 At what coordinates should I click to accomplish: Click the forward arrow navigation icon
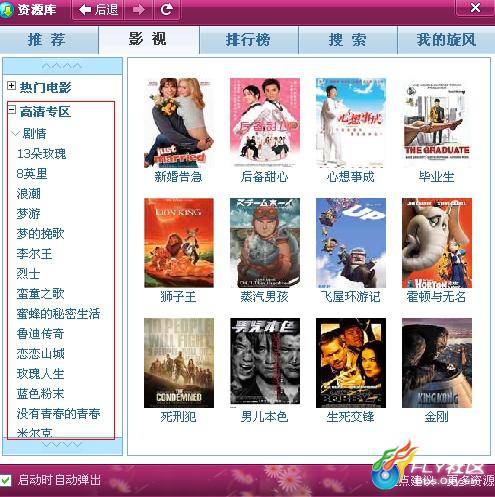tap(139, 9)
